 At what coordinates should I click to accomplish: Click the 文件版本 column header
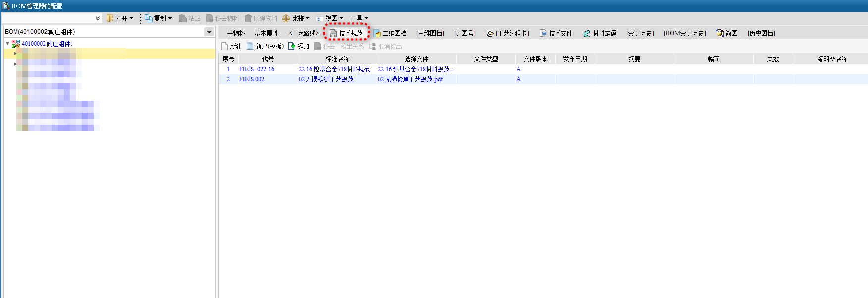coord(535,59)
